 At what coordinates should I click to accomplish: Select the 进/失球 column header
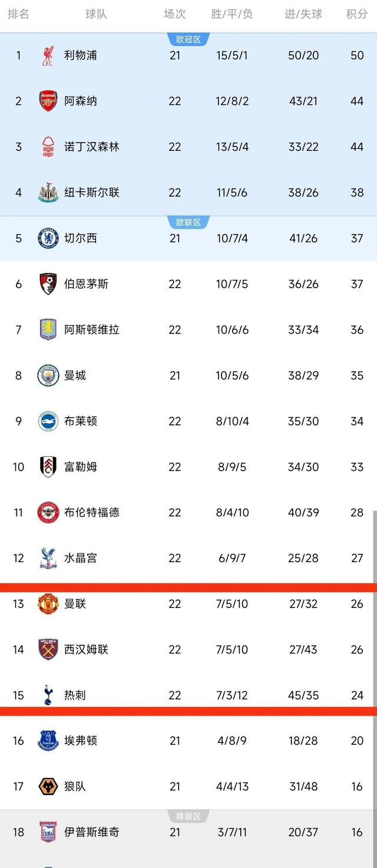(x=303, y=14)
